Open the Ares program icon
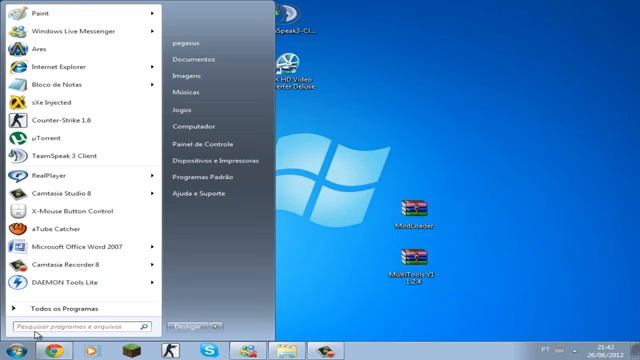640x360 pixels. 18,49
